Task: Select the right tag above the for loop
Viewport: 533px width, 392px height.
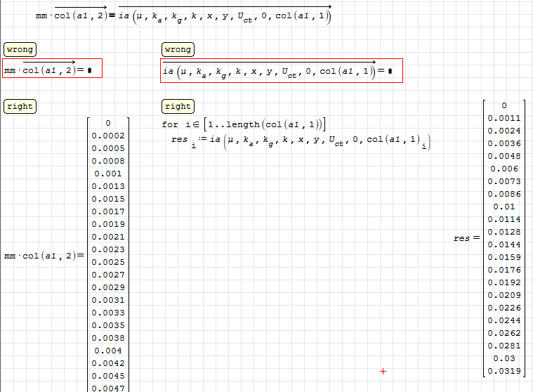Action: (x=178, y=107)
